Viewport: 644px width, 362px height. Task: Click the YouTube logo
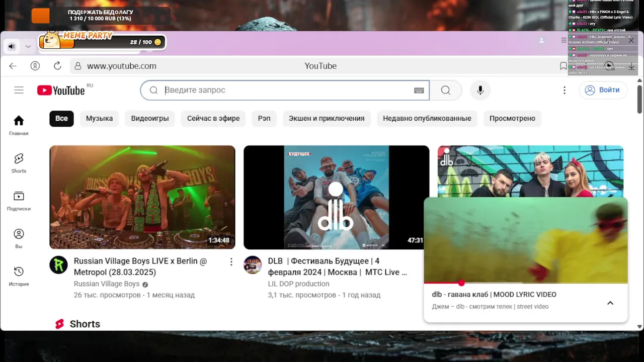61,90
